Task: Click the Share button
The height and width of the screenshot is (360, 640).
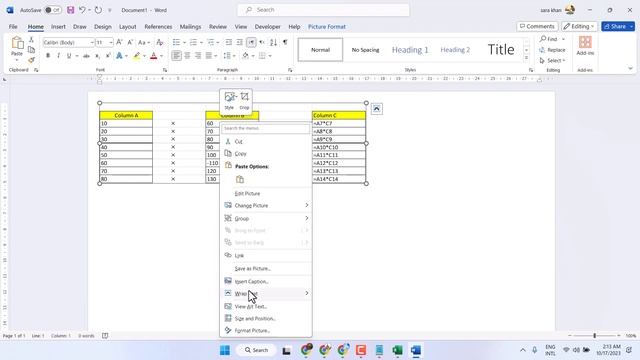Action: coord(616,27)
